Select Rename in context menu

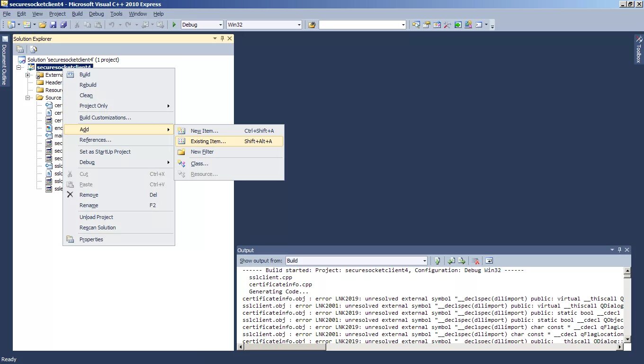tap(119, 205)
